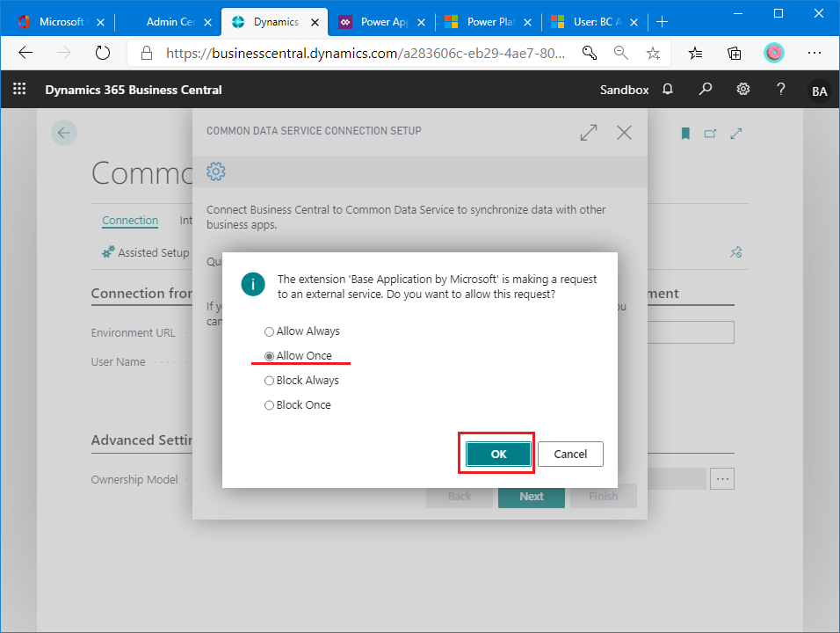
Task: Open a new browser tab
Action: click(x=663, y=22)
